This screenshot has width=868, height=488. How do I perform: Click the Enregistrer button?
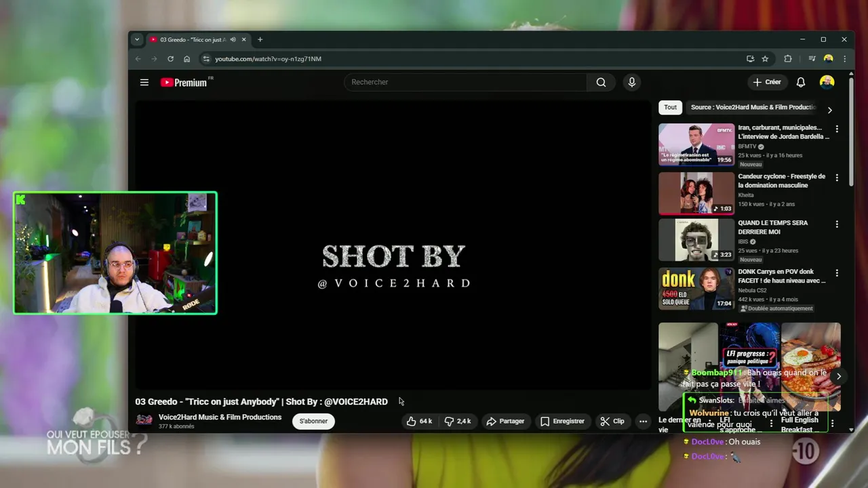(562, 421)
